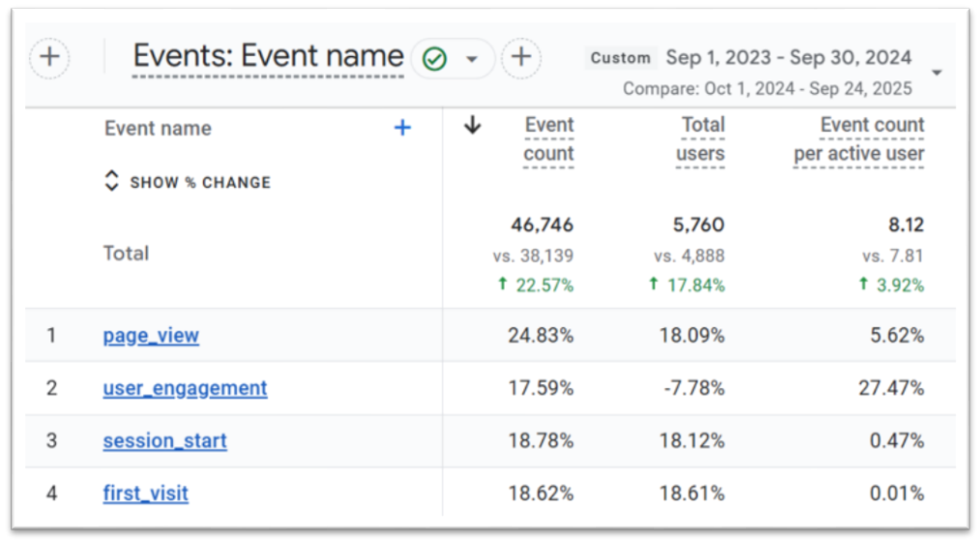Toggle SHOW % CHANGE
Image resolution: width=980 pixels, height=543 pixels.
click(188, 182)
